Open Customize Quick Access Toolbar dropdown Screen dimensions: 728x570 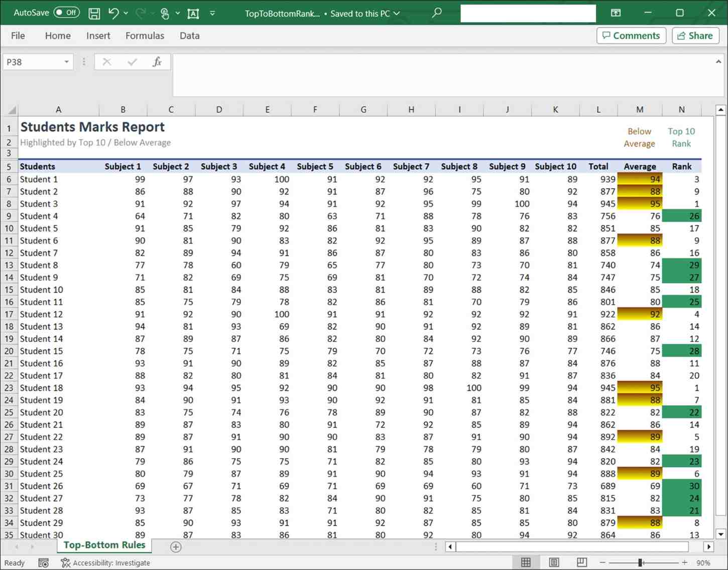click(x=212, y=14)
